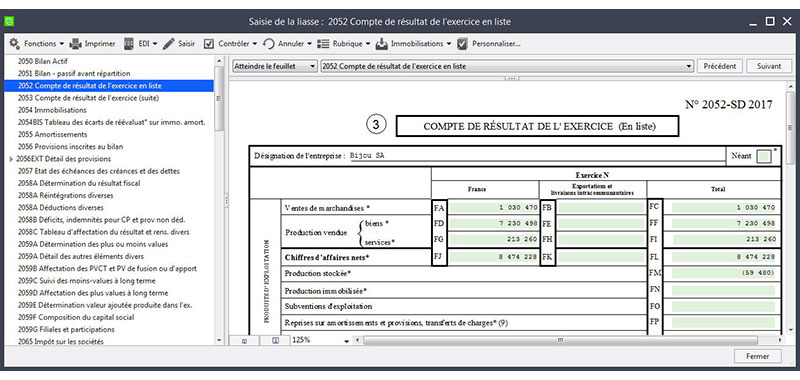Click the Précédent button

coord(719,66)
